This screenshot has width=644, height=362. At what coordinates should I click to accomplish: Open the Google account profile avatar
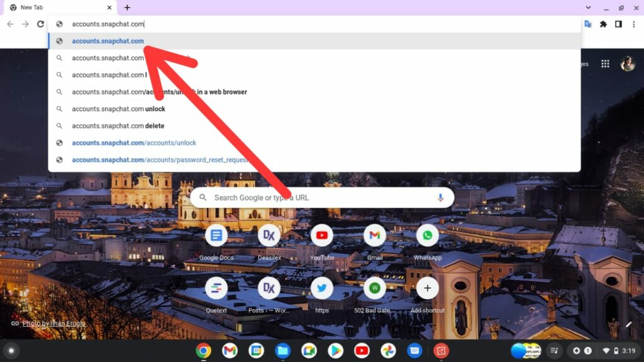click(x=628, y=64)
